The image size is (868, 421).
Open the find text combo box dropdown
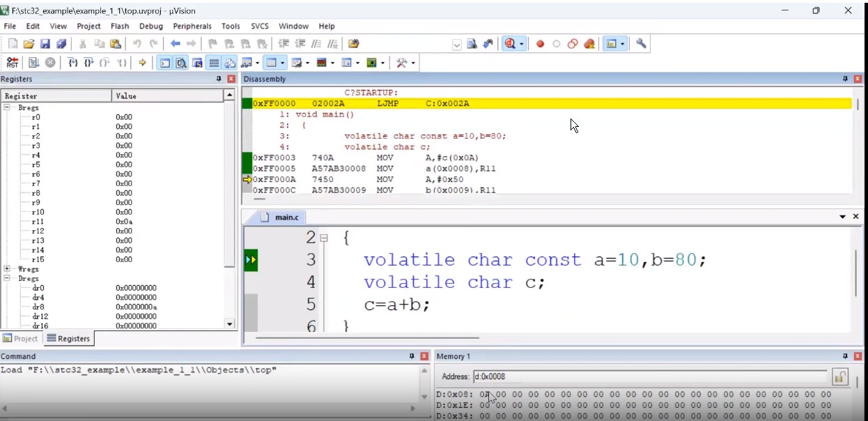pyautogui.click(x=457, y=45)
